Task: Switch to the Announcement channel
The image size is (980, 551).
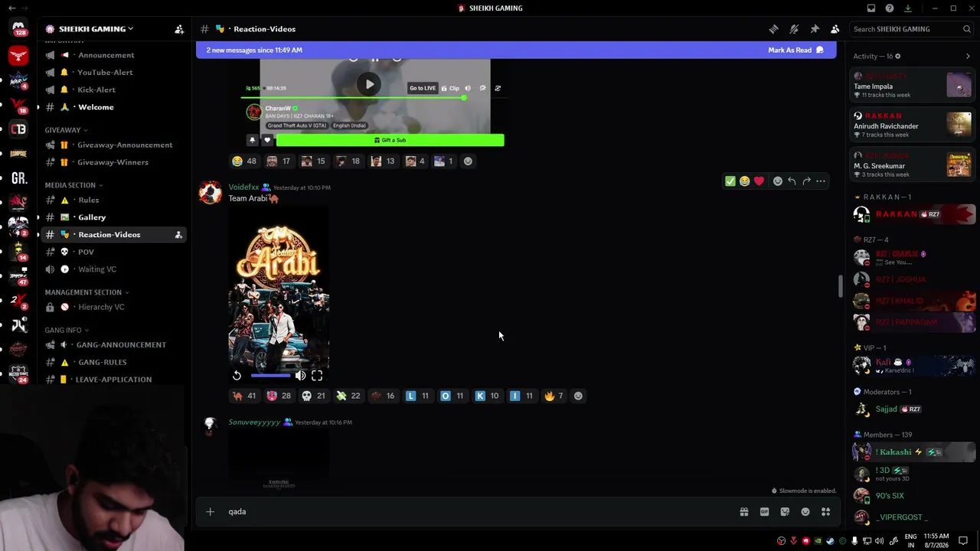Action: [x=113, y=55]
